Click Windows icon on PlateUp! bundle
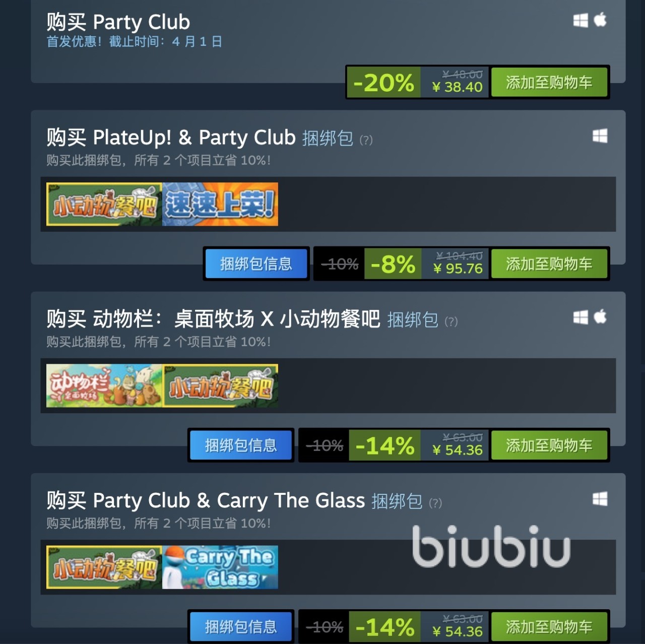 600,136
